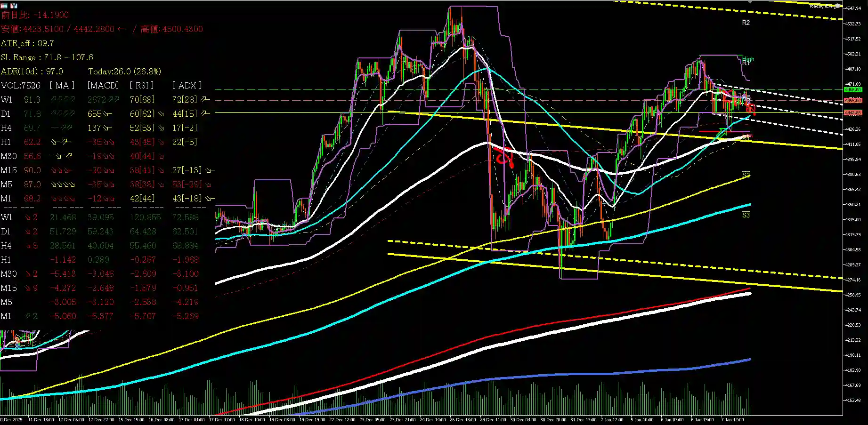Screen dimensions: 868x425
Task: Click the depth of market grid icon
Action: coord(4,6)
